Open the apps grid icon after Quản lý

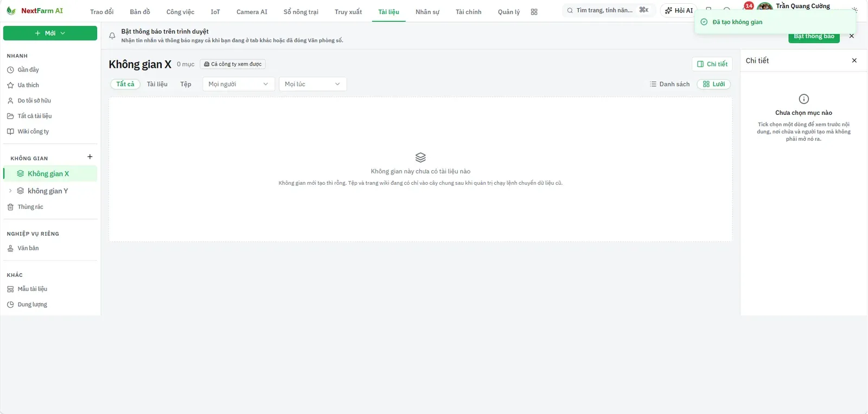click(x=534, y=12)
